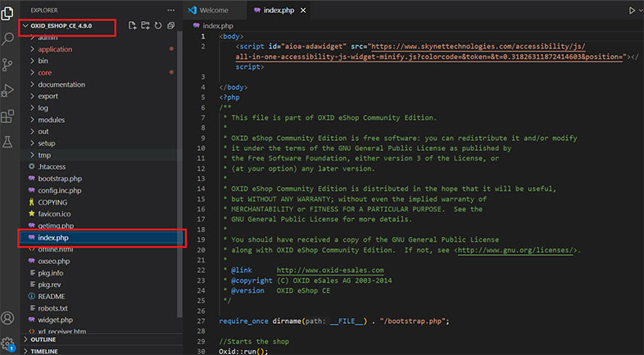This screenshot has width=644, height=355.
Task: Close the index.php editor tab
Action: [x=303, y=10]
